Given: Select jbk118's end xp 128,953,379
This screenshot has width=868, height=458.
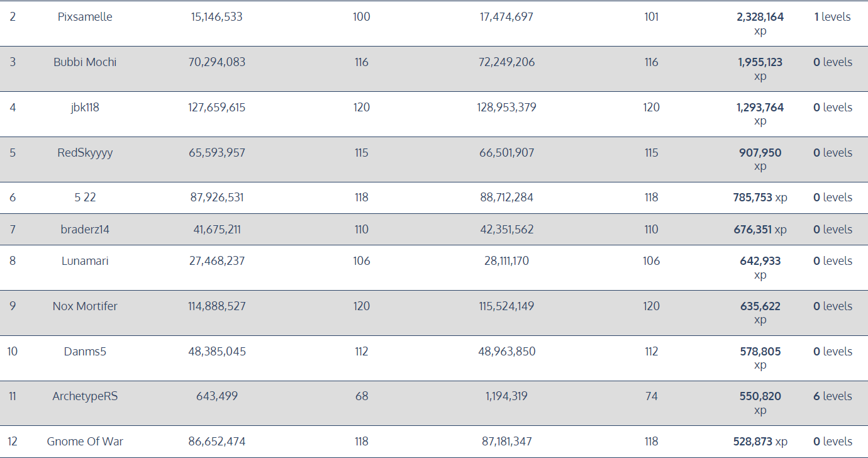Looking at the screenshot, I should [x=506, y=108].
